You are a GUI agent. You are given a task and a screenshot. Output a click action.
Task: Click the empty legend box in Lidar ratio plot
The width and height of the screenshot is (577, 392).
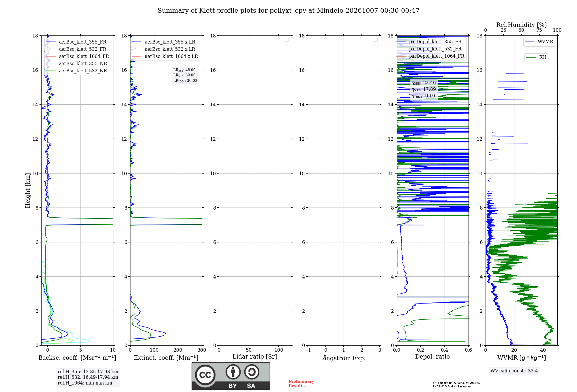(287, 40)
